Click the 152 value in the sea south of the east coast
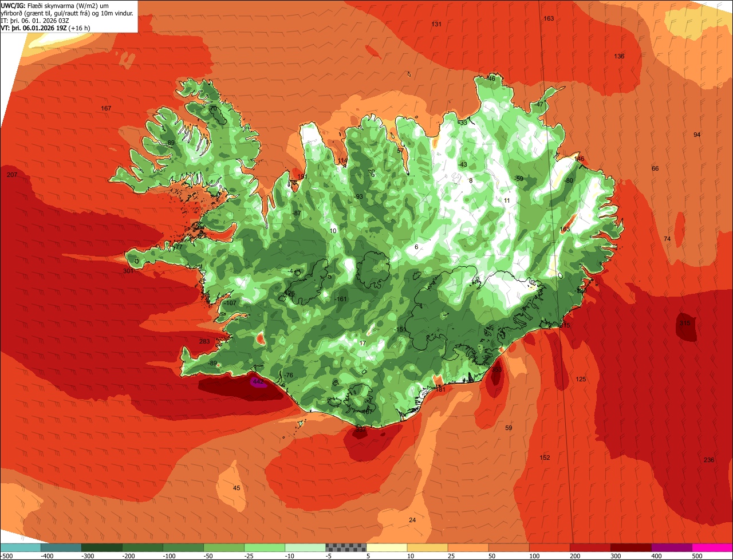 point(545,458)
